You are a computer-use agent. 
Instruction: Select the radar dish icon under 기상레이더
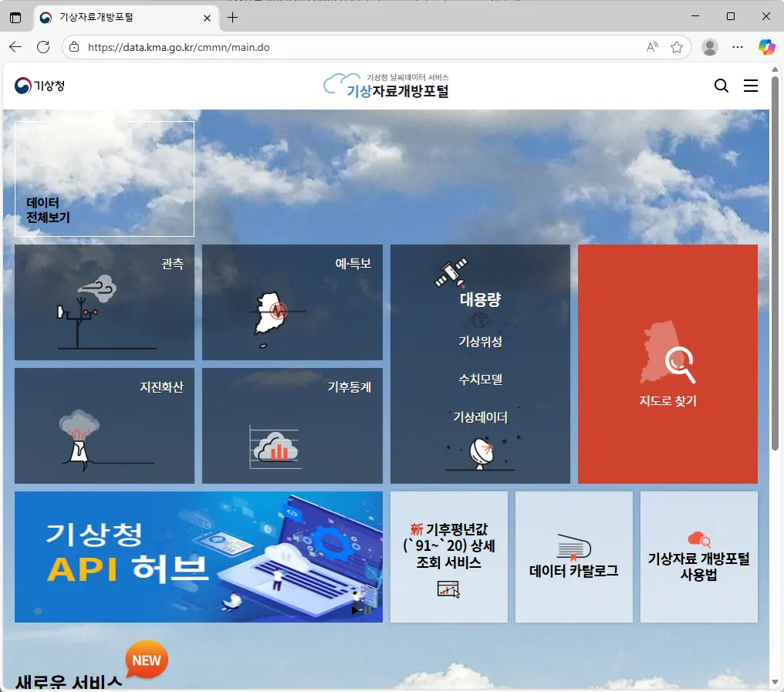click(480, 453)
